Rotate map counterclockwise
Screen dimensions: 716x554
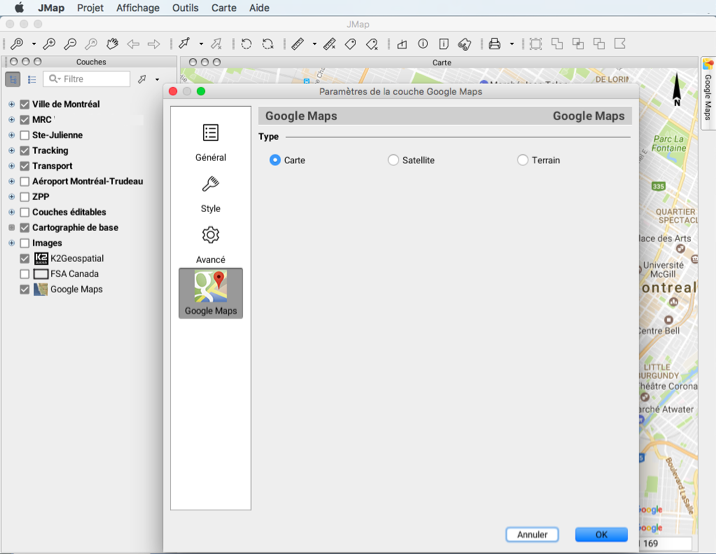[x=247, y=44]
